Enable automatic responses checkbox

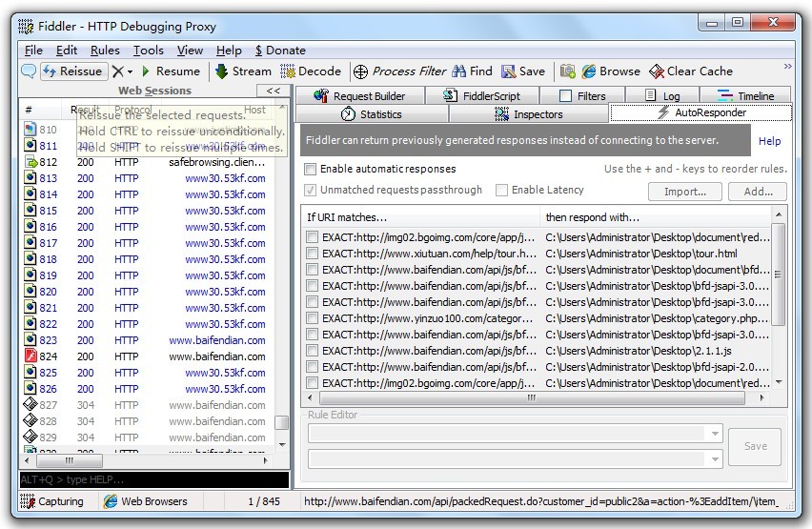[310, 169]
